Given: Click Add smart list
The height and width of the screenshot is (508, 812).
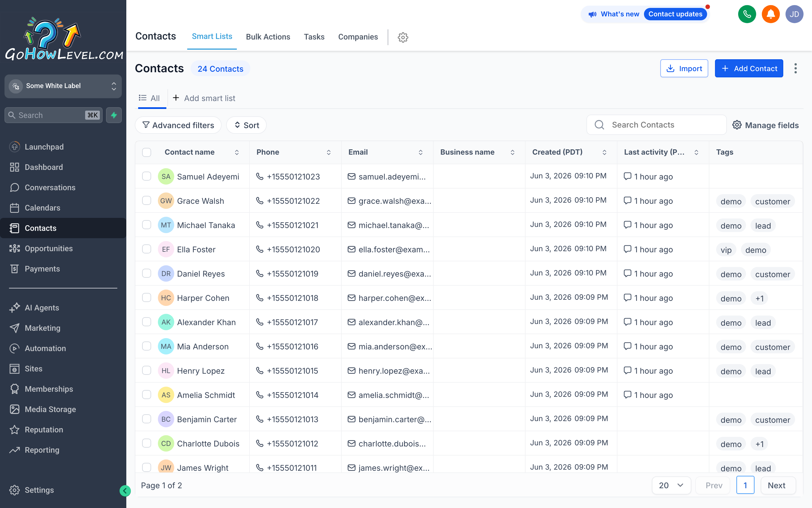Looking at the screenshot, I should tap(204, 98).
